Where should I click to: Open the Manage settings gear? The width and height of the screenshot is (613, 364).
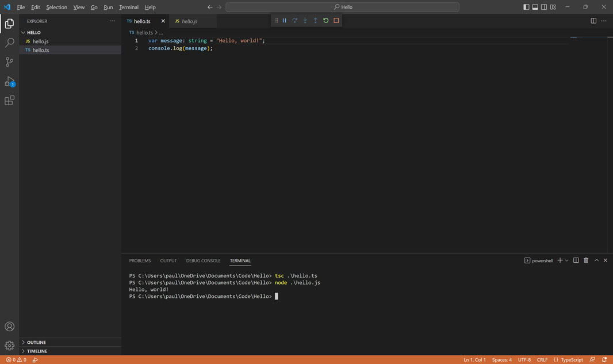[x=9, y=346]
